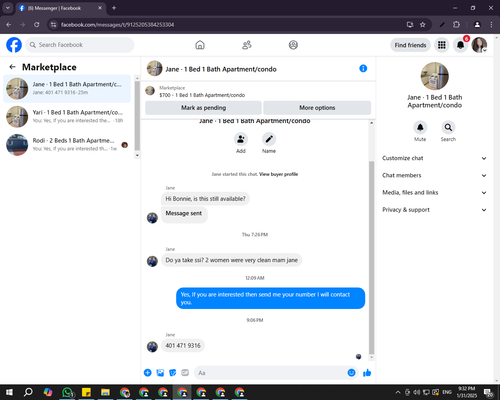Image resolution: width=500 pixels, height=400 pixels.
Task: Open Jane 1 Bed 1 Bath conversation
Action: pyautogui.click(x=67, y=88)
